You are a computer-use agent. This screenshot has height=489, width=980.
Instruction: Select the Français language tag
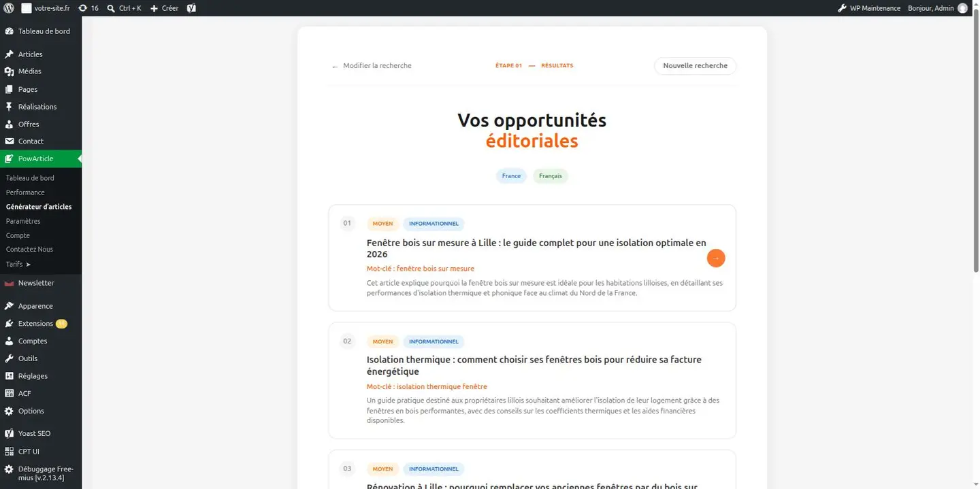click(x=551, y=176)
